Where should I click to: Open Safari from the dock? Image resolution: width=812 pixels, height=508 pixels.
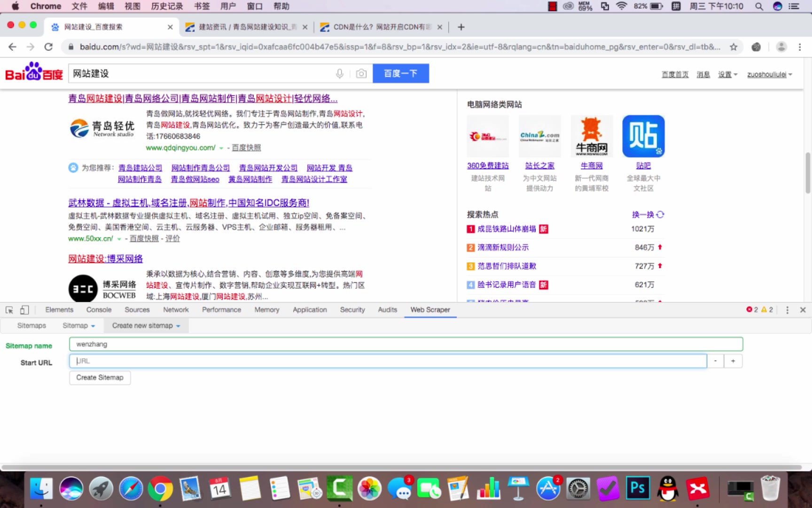coord(131,489)
